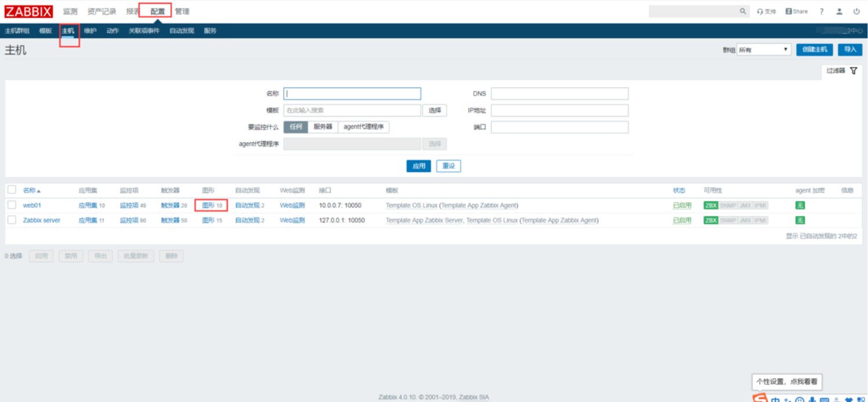
Task: Open the help question mark icon
Action: pyautogui.click(x=822, y=12)
